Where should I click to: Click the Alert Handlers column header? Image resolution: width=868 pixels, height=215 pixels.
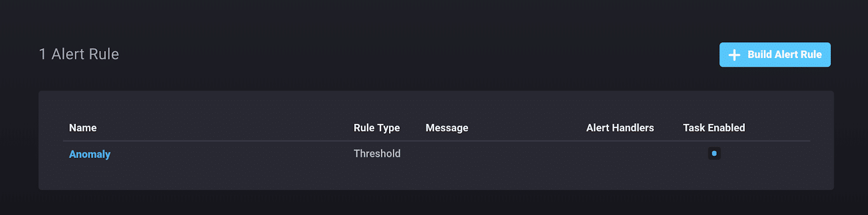click(x=620, y=128)
